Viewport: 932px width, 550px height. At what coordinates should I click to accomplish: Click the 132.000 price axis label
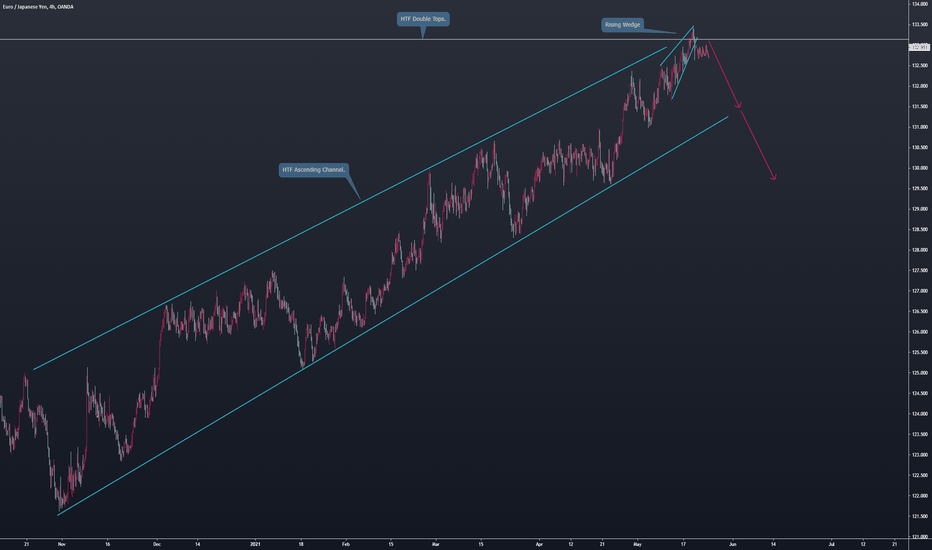920,86
